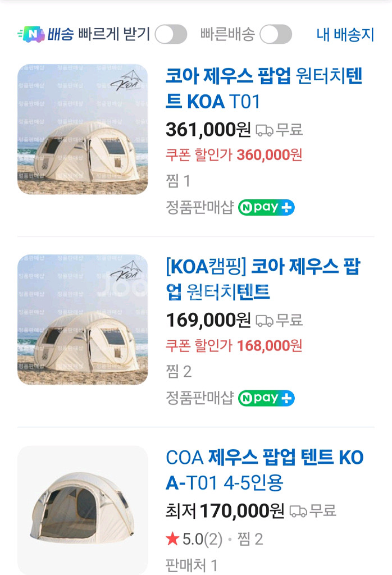Screen dimensions: 392x575
Task: Open 내 배송지 link
Action: [345, 34]
